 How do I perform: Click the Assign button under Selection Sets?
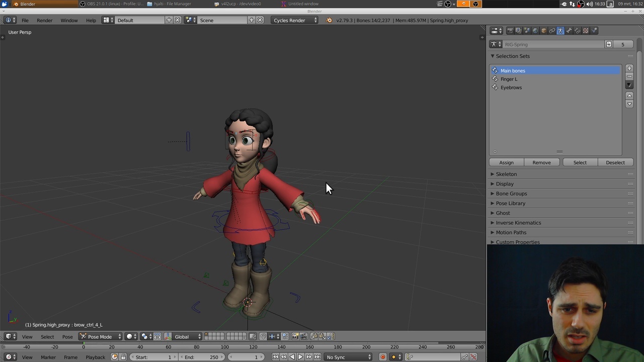pyautogui.click(x=506, y=162)
